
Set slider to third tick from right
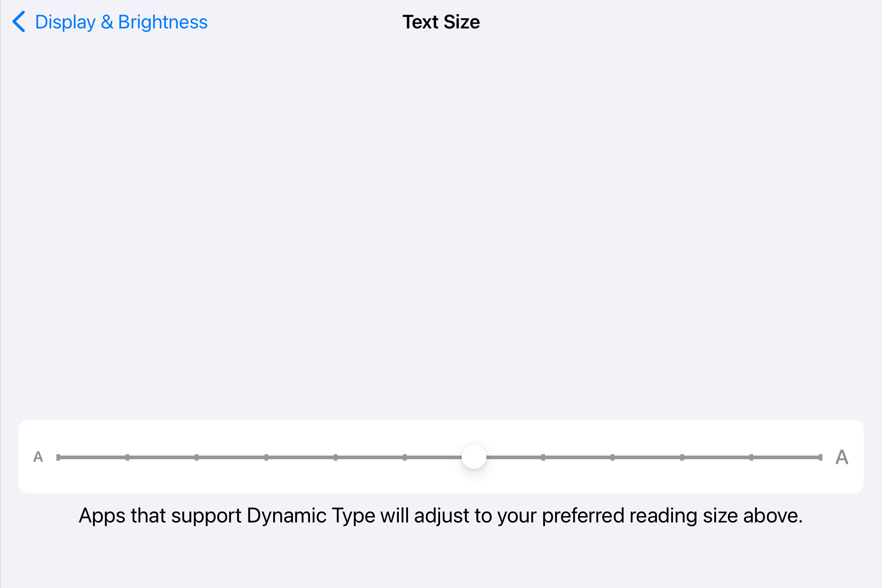point(682,457)
